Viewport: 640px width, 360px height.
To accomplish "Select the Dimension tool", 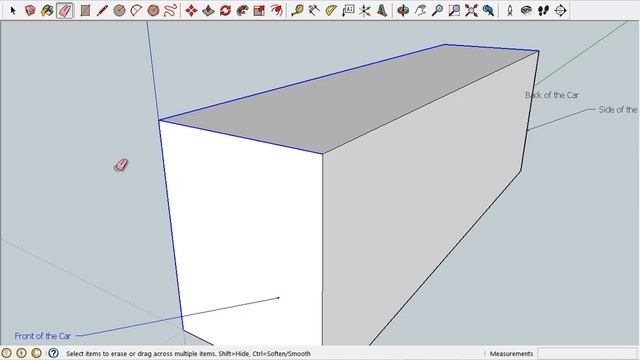I will [x=313, y=11].
